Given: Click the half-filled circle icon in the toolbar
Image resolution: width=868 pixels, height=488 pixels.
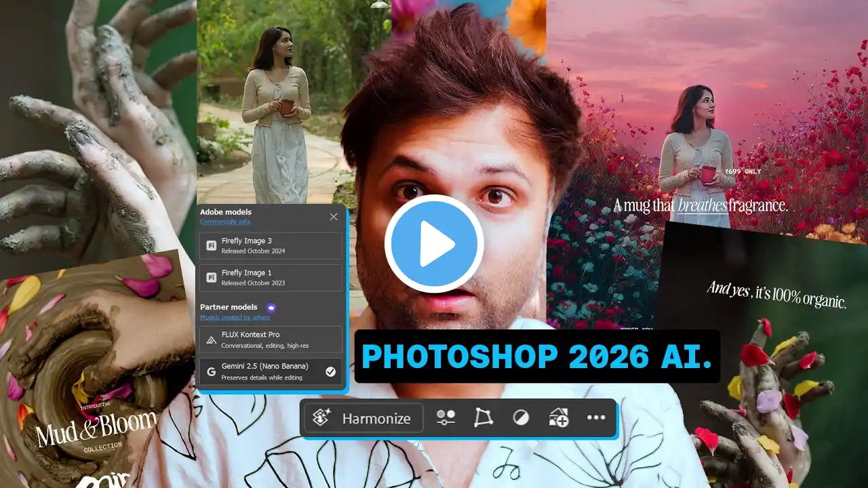Looking at the screenshot, I should [x=521, y=418].
